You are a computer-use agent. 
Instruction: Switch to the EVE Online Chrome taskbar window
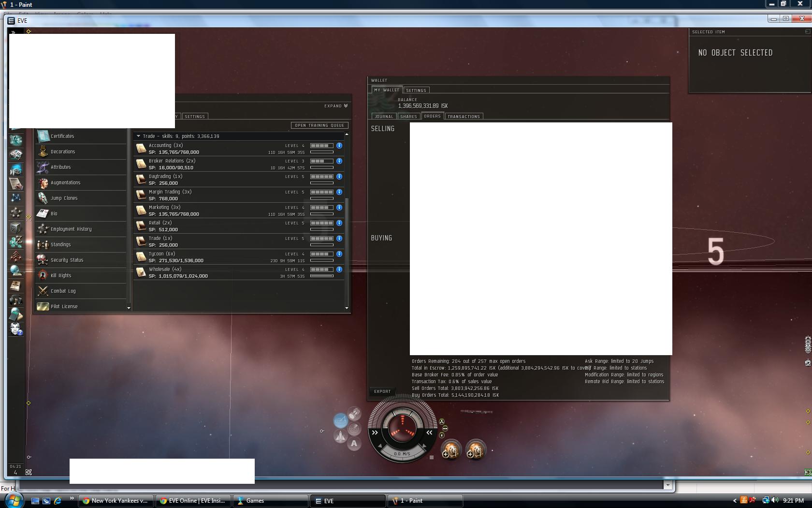[192, 501]
